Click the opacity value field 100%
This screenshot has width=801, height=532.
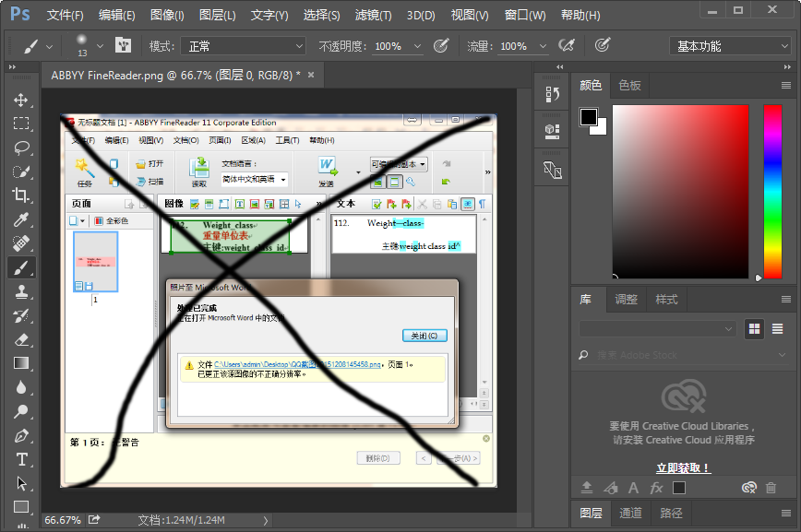[388, 46]
